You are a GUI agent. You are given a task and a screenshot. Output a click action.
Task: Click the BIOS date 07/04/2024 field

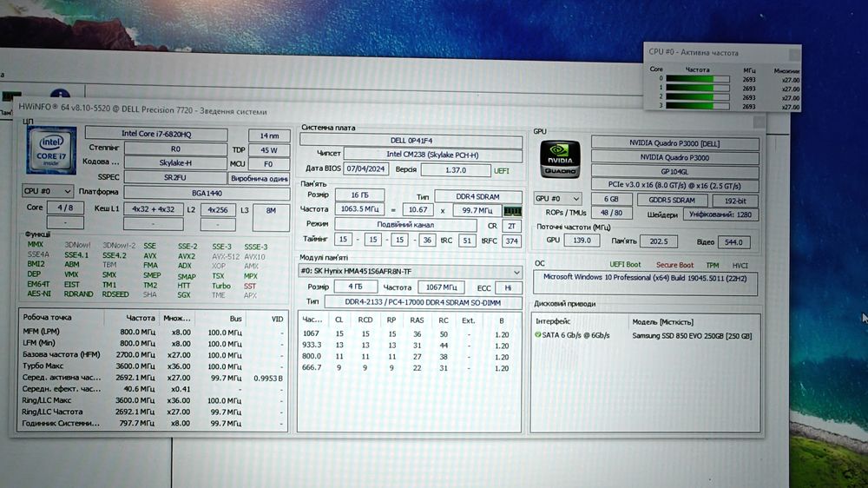[365, 169]
